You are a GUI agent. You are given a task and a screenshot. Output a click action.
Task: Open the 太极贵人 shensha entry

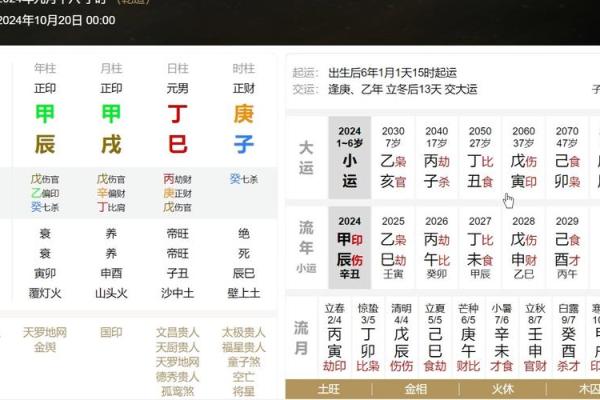click(x=243, y=332)
